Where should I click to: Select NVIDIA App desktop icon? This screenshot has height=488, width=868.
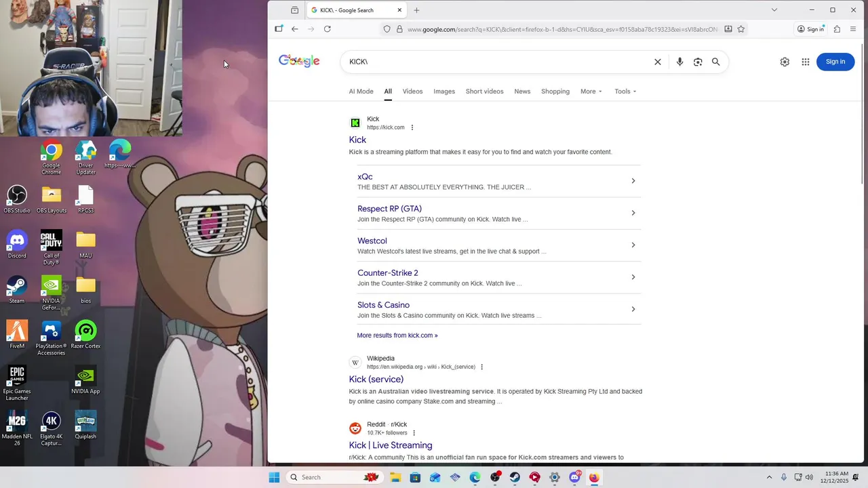(x=85, y=380)
